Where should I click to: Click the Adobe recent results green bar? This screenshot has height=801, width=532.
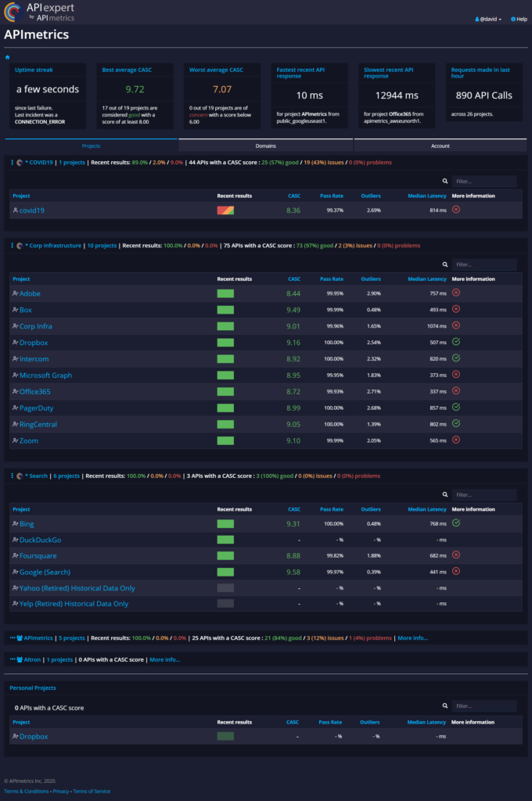coord(225,294)
